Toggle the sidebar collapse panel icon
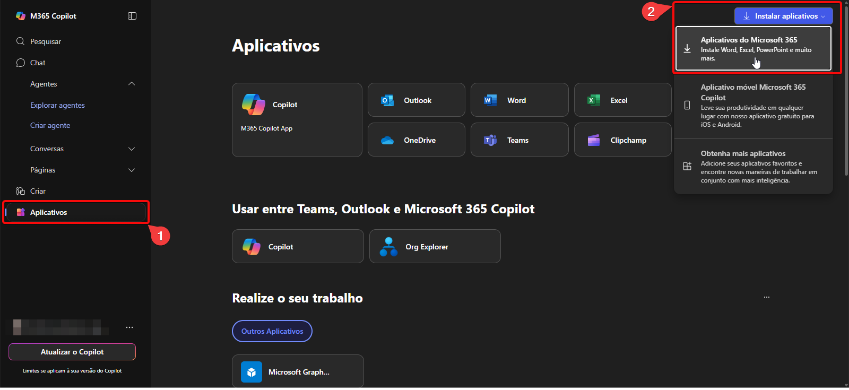Screen dimensions: 849x390 click(132, 16)
